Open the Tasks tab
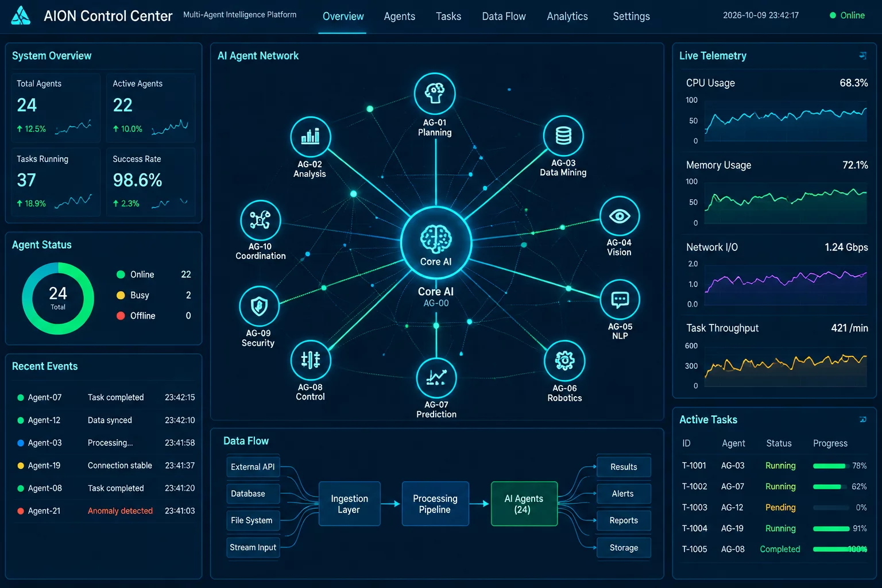The height and width of the screenshot is (588, 882). pos(448,17)
